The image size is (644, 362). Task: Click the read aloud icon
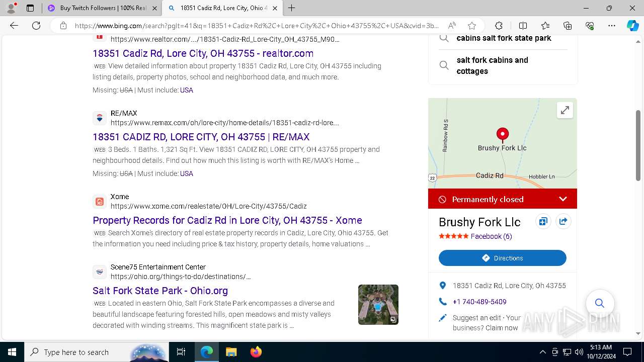click(452, 26)
